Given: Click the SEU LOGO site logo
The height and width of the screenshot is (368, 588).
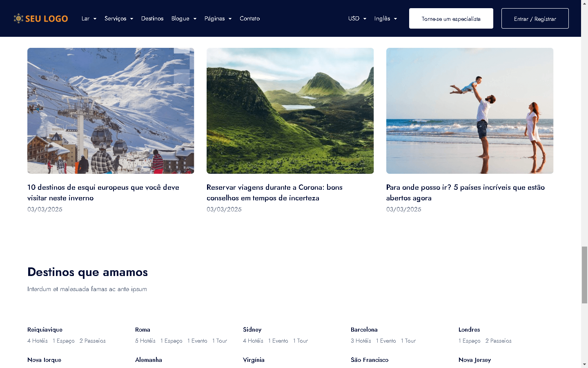Looking at the screenshot, I should (x=41, y=18).
